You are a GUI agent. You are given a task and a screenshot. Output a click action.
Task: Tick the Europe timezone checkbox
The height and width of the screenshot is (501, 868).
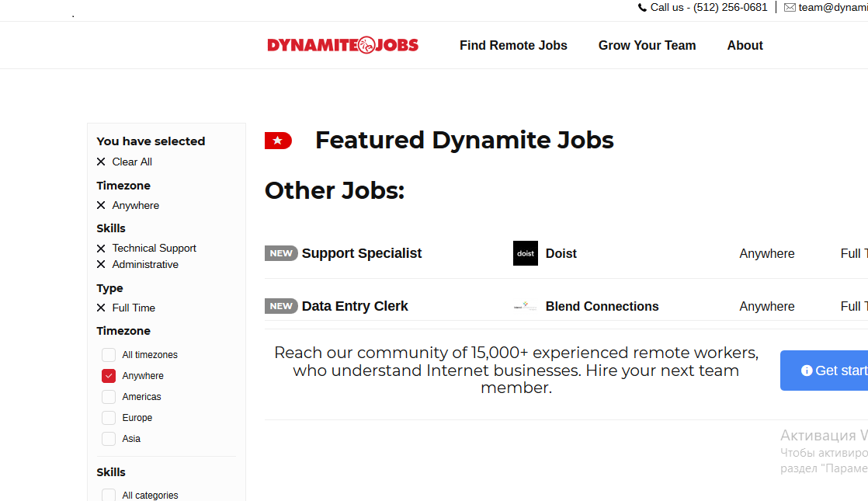[x=109, y=418]
